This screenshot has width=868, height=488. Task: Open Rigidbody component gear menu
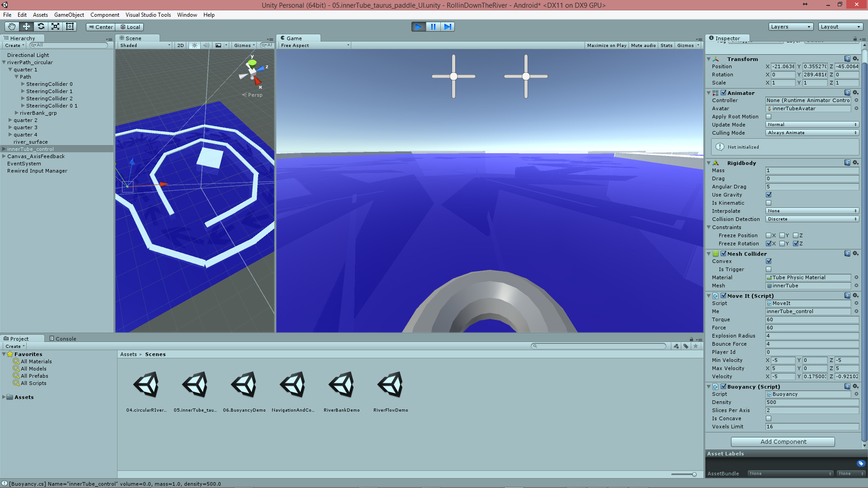pyautogui.click(x=855, y=163)
